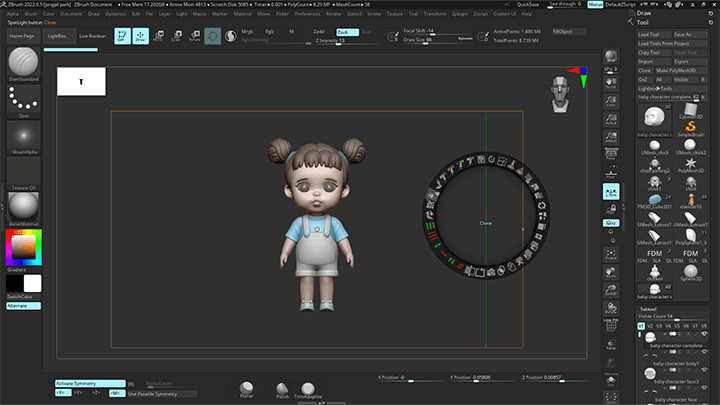Select the Cylinder3D tool thumbnail
This screenshot has height=405, width=720.
pos(691,111)
